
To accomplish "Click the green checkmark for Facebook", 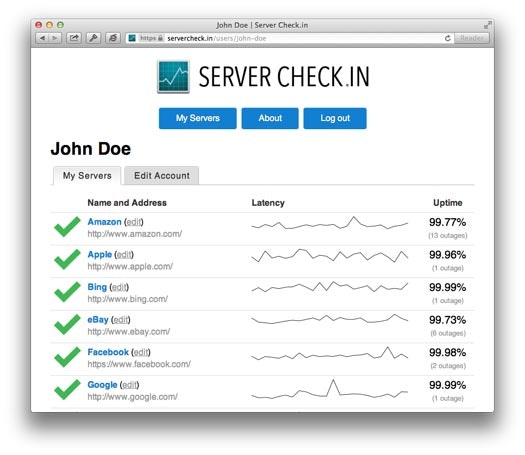I will pyautogui.click(x=67, y=357).
